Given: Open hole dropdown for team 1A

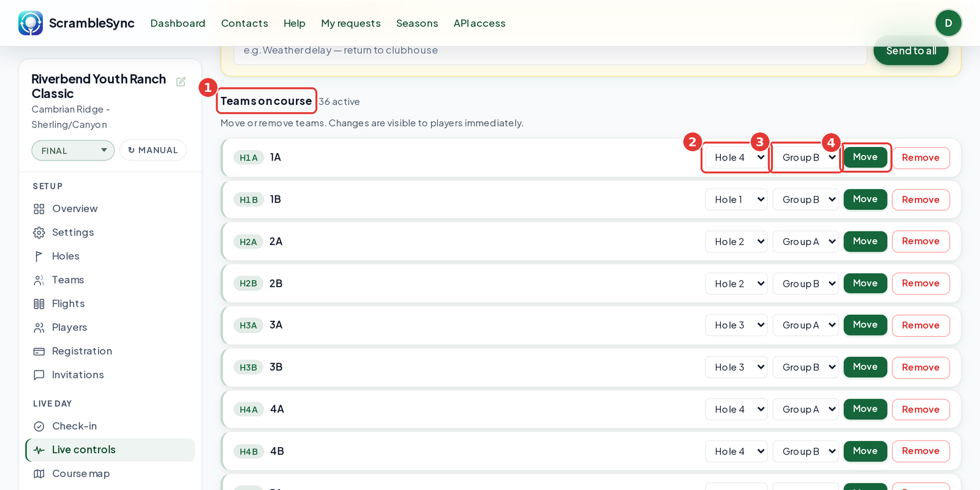Looking at the screenshot, I should point(736,157).
